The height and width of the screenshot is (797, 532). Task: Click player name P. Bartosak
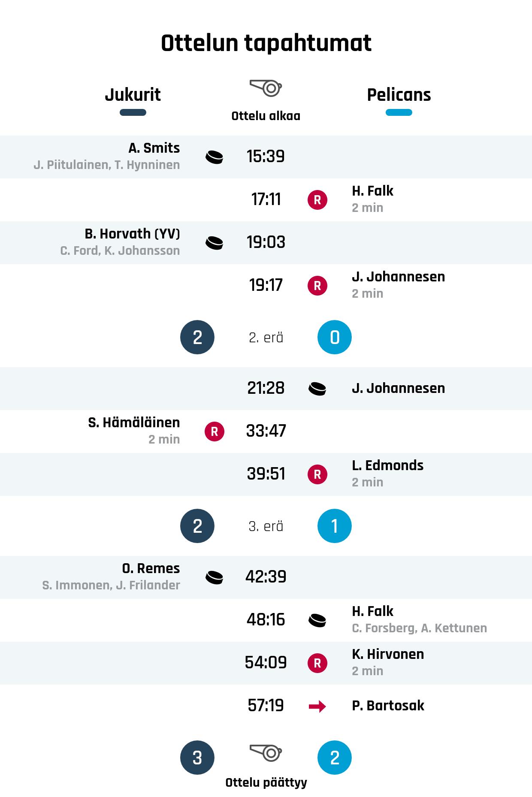(x=388, y=706)
